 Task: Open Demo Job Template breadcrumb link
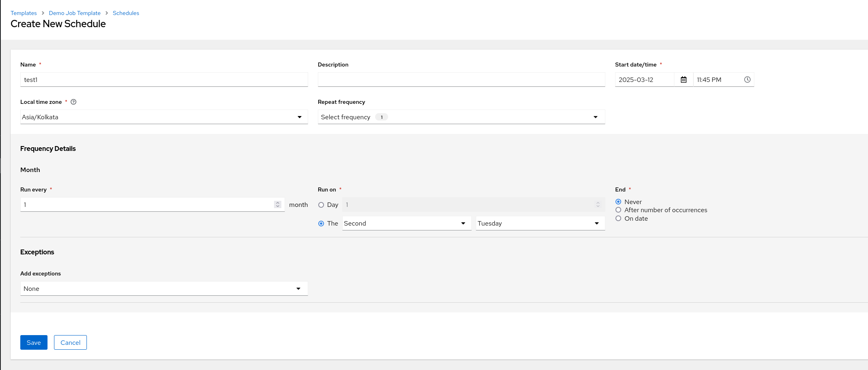(x=75, y=13)
